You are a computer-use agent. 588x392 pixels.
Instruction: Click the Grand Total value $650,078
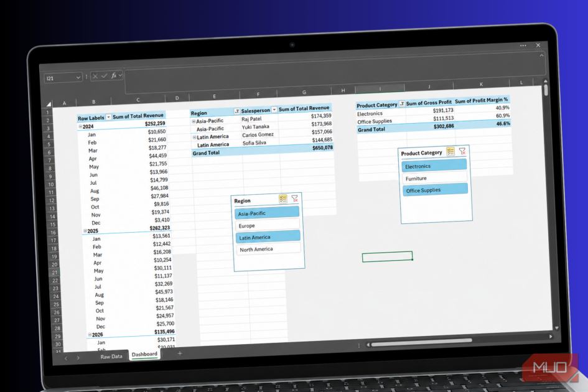pyautogui.click(x=322, y=148)
